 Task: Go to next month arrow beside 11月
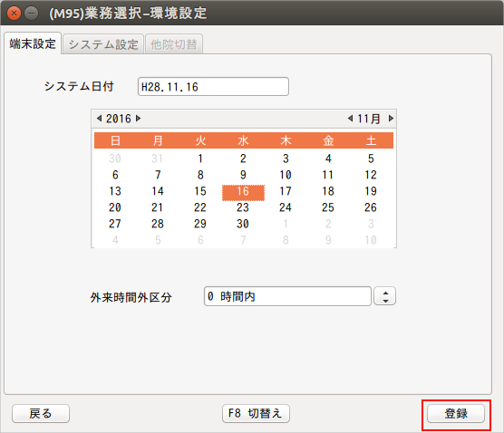tap(391, 119)
